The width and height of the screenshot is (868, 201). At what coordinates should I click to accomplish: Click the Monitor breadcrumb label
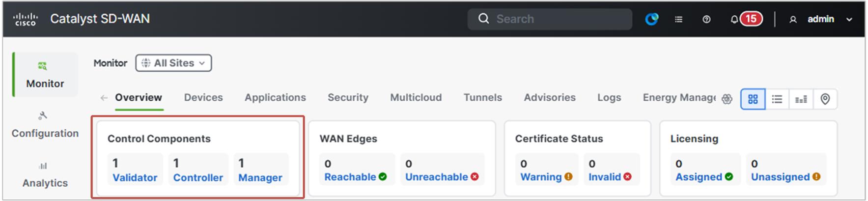[x=111, y=63]
